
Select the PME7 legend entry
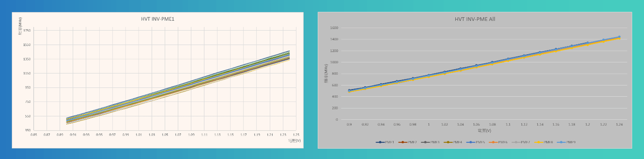[521, 142]
